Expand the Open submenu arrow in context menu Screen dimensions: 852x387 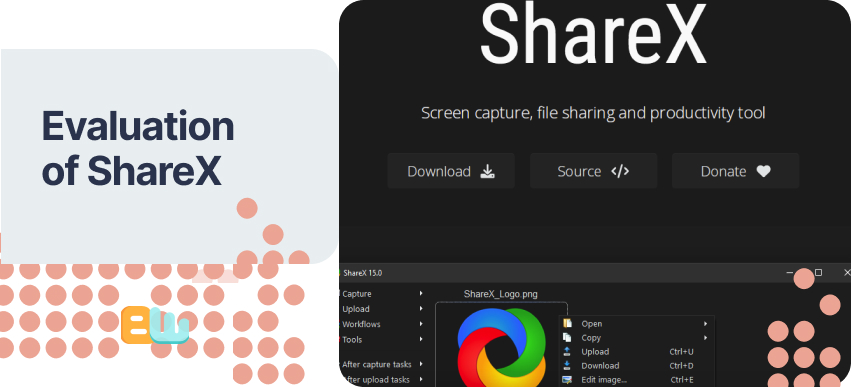[706, 323]
